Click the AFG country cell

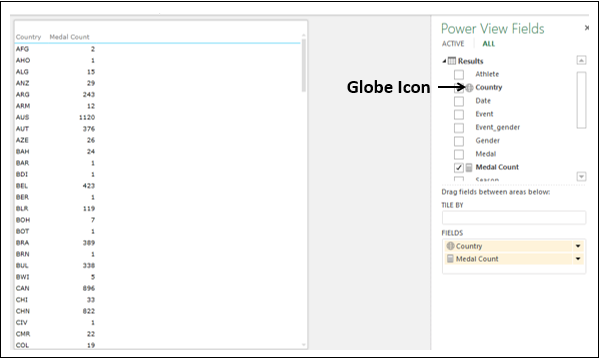22,49
